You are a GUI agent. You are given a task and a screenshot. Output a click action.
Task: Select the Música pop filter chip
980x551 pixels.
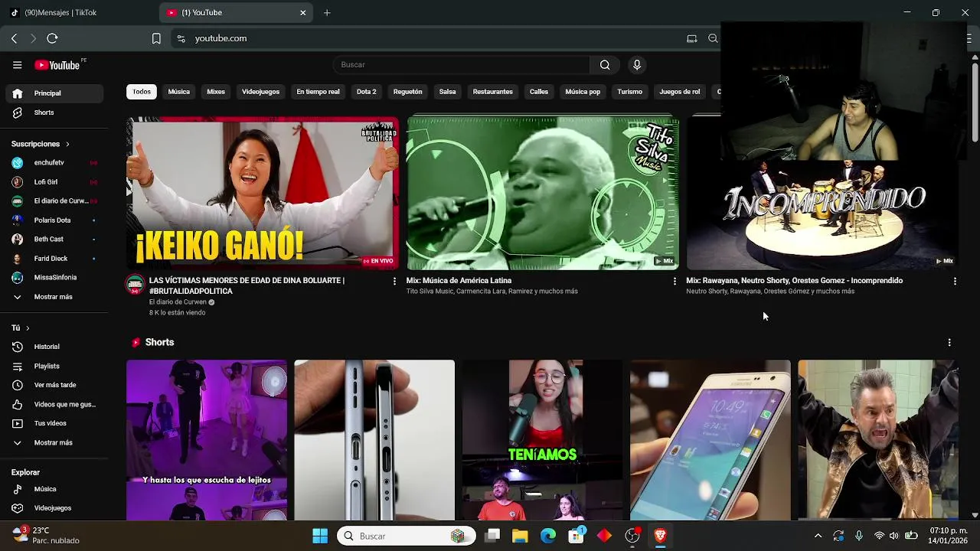pyautogui.click(x=583, y=92)
